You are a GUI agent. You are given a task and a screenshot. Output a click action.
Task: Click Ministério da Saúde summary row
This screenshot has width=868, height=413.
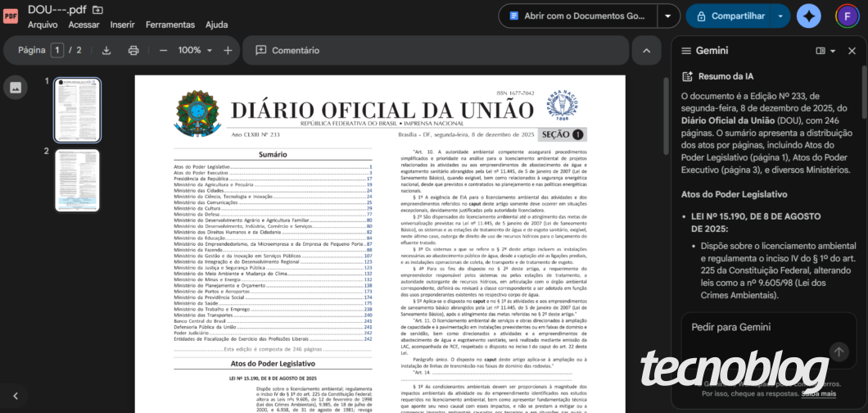coord(273,303)
